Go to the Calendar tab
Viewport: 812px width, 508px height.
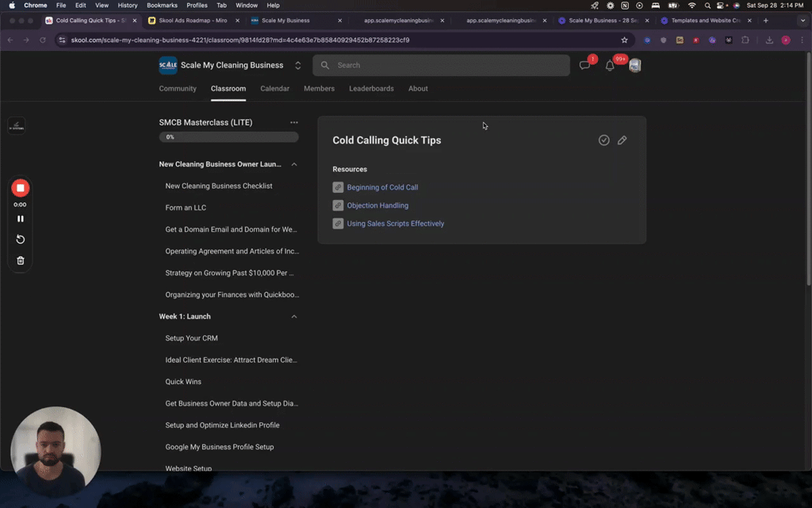[x=274, y=89]
